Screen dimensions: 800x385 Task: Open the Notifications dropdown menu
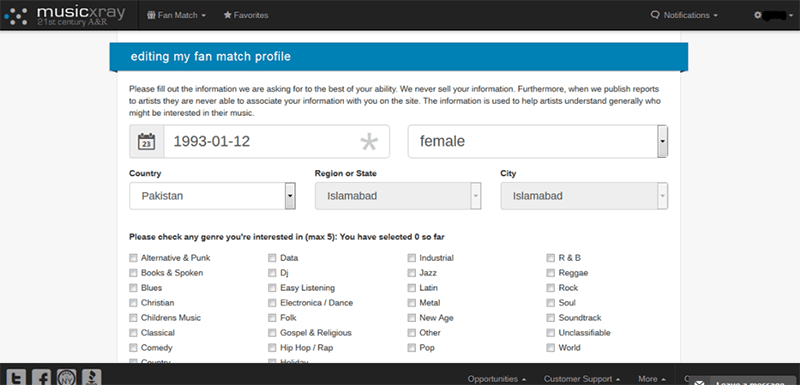click(684, 15)
